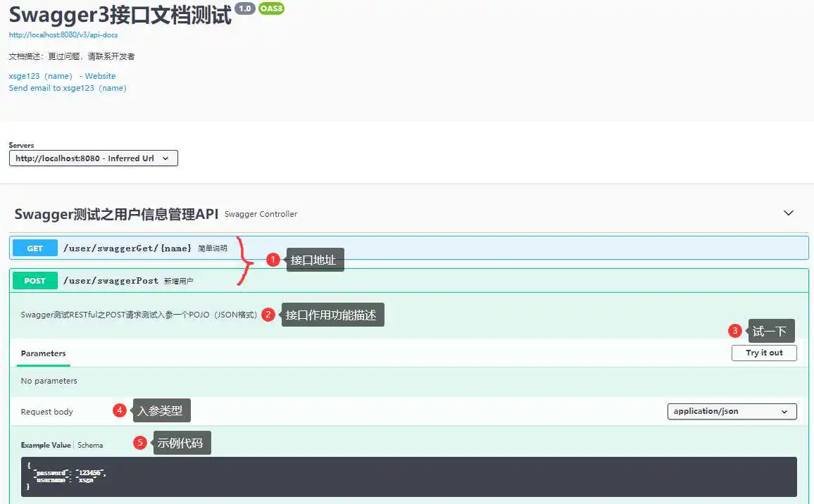814x504 pixels.
Task: Click the OAS3 version badge
Action: (271, 8)
